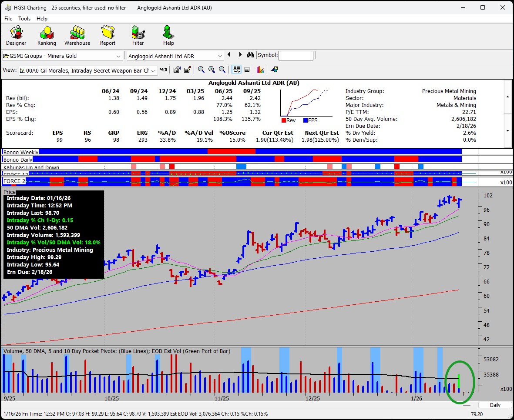Open the Designer tool
Screen dimensions: 514x420
tap(16, 35)
